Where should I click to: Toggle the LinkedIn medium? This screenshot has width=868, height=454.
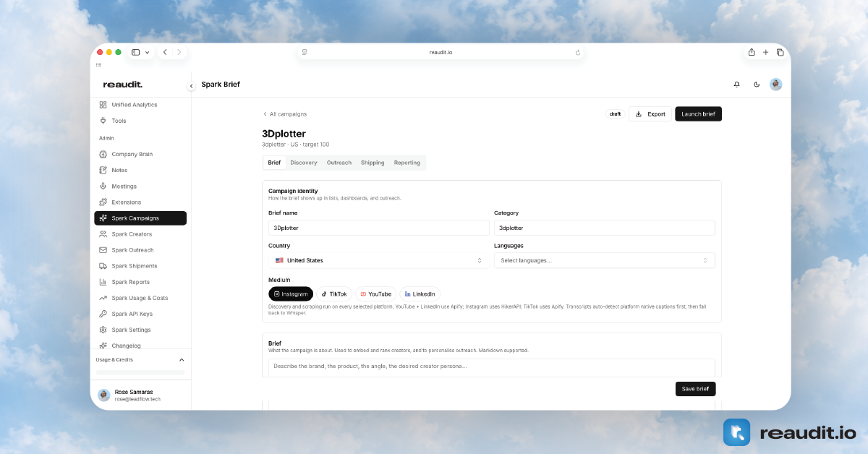coord(420,294)
